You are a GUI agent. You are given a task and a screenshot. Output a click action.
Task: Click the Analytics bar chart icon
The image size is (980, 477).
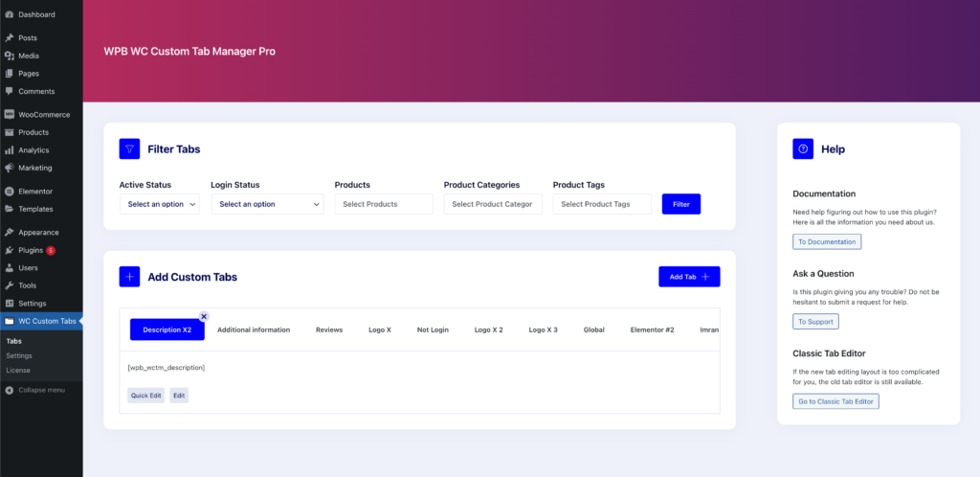click(x=9, y=150)
